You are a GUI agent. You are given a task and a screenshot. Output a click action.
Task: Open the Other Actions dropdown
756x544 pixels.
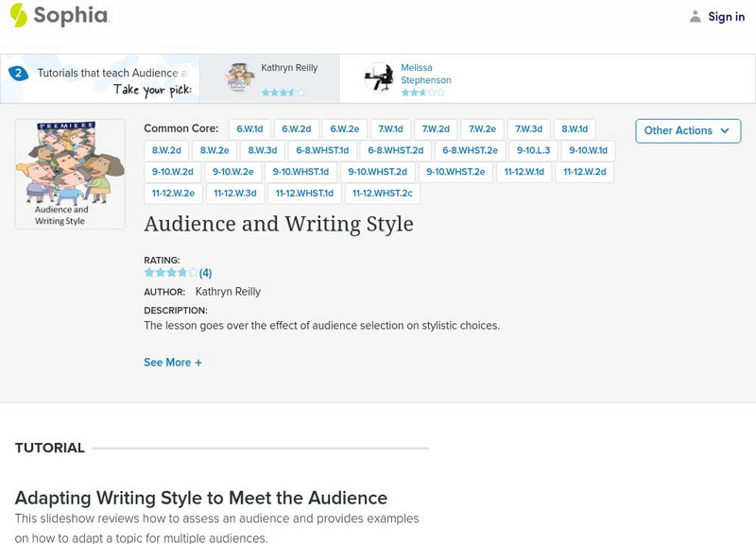[x=687, y=130]
